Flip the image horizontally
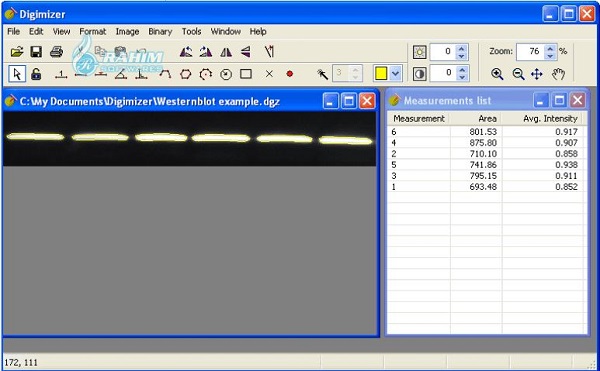The image size is (600, 371). (226, 52)
